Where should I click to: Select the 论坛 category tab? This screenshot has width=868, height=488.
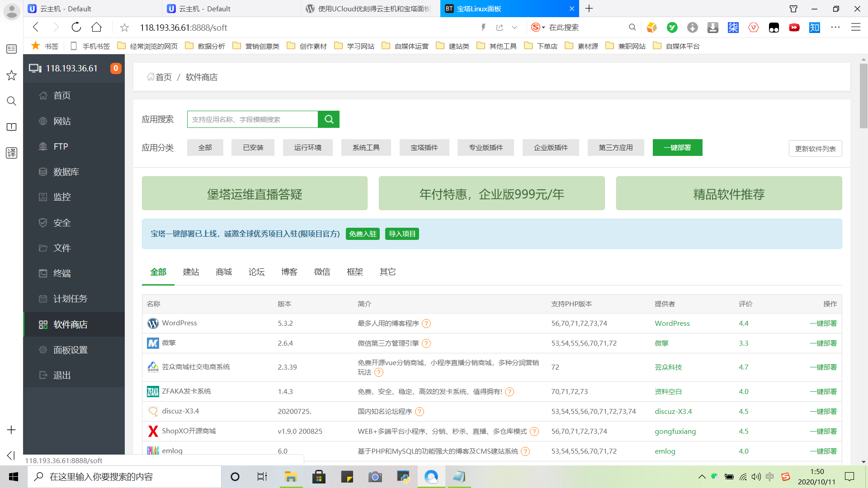pyautogui.click(x=256, y=272)
